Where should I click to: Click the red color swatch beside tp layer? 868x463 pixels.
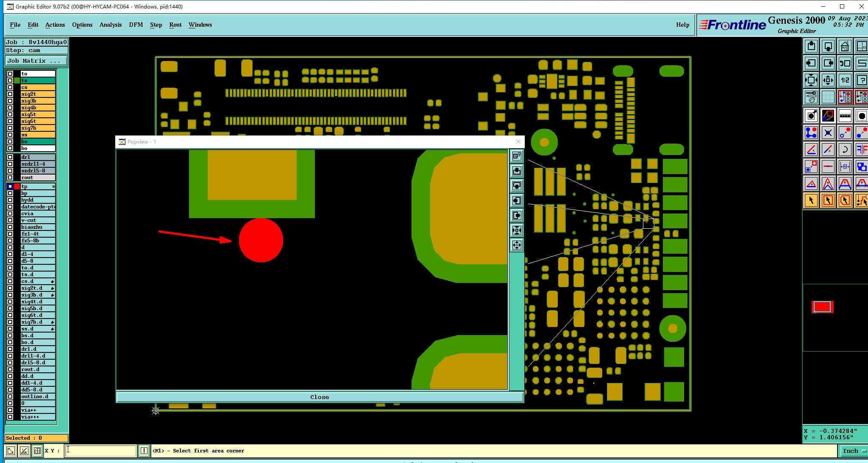coord(17,186)
